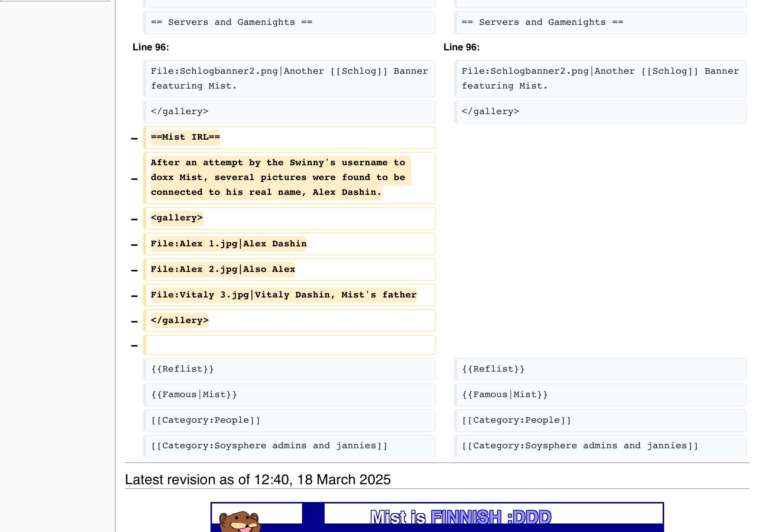
Task: Click the 'Mist is FINNISH :DDD' banner text
Action: (x=461, y=517)
